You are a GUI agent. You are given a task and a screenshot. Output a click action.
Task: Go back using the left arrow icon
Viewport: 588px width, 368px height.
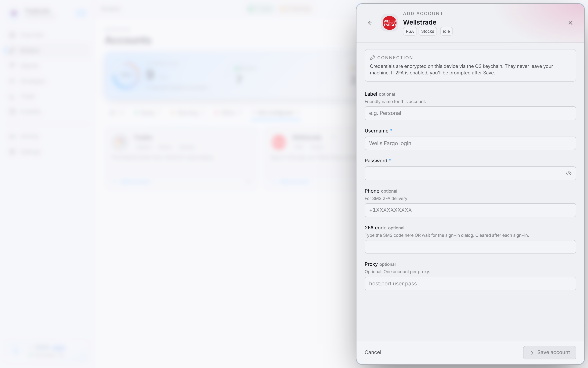370,23
